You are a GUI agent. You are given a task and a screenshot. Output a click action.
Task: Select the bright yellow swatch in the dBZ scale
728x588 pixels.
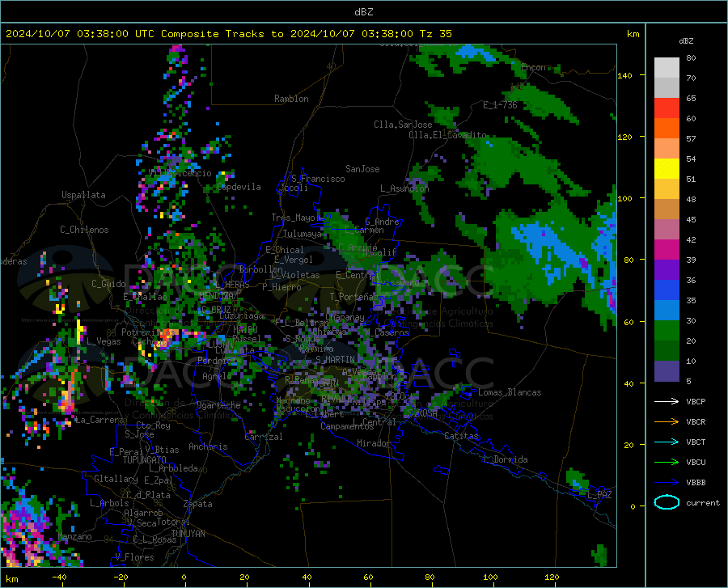pos(667,168)
